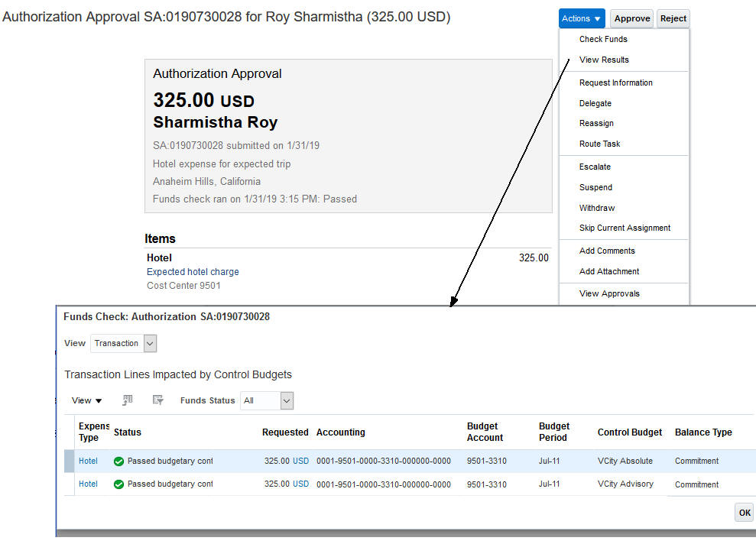
Task: Click the USD link in VCity Advisory row
Action: pos(300,484)
